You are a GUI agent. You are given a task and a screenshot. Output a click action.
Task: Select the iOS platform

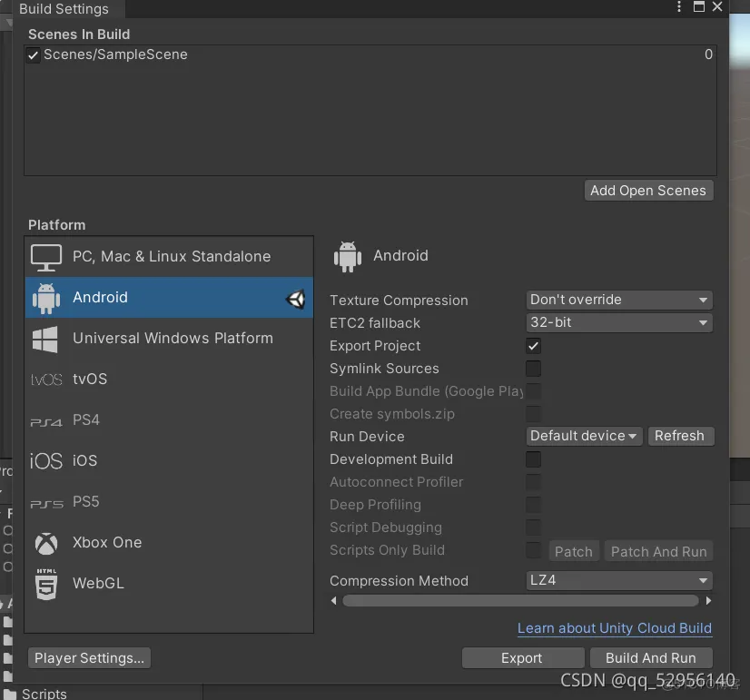[169, 461]
